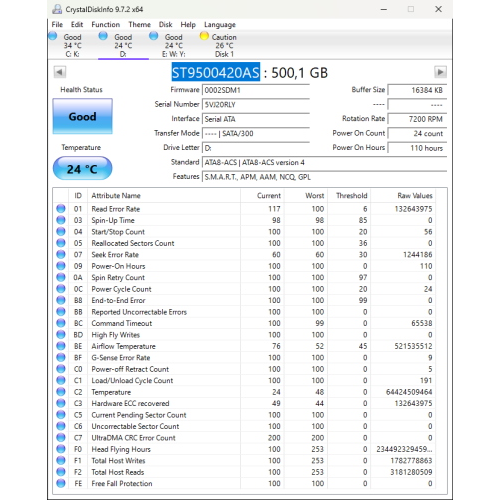Click status icon for Read Error Rate
500x500 pixels.
[61, 209]
